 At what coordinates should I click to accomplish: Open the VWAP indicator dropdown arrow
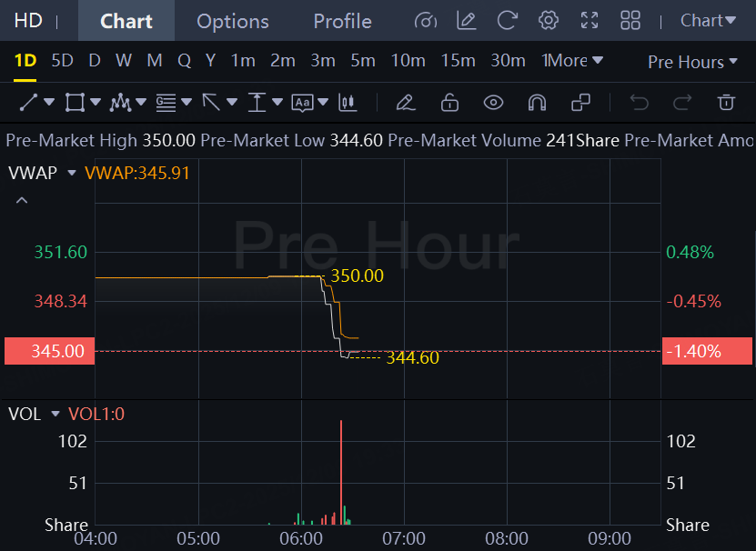[x=72, y=173]
